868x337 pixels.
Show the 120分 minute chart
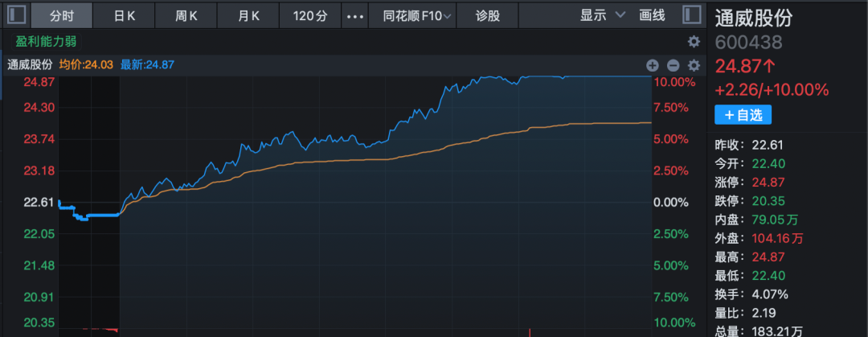[x=309, y=16]
